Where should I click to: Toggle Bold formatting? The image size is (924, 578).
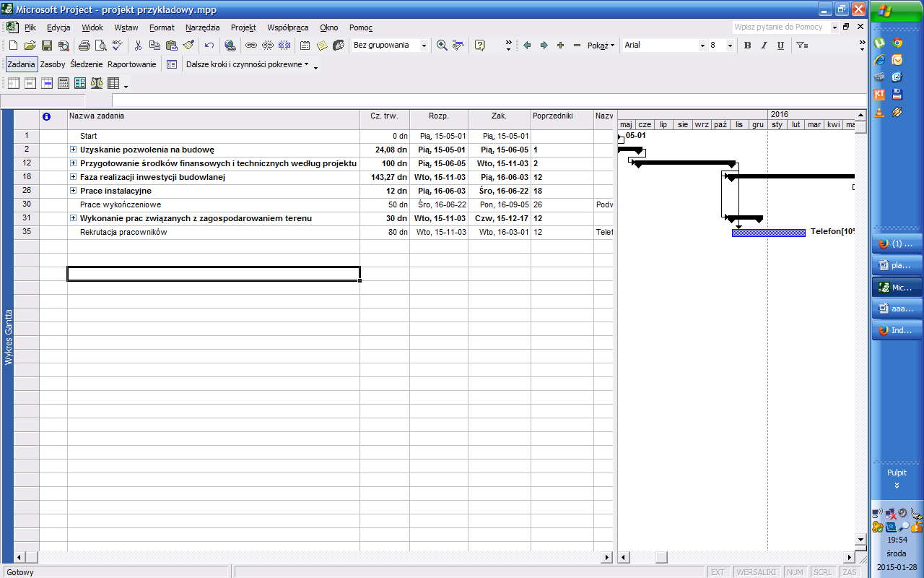coord(748,46)
